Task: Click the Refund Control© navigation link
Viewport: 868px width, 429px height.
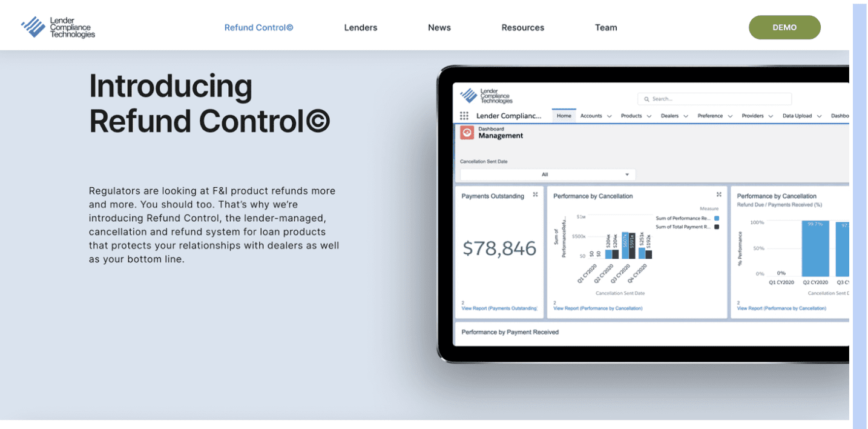Action: tap(258, 27)
